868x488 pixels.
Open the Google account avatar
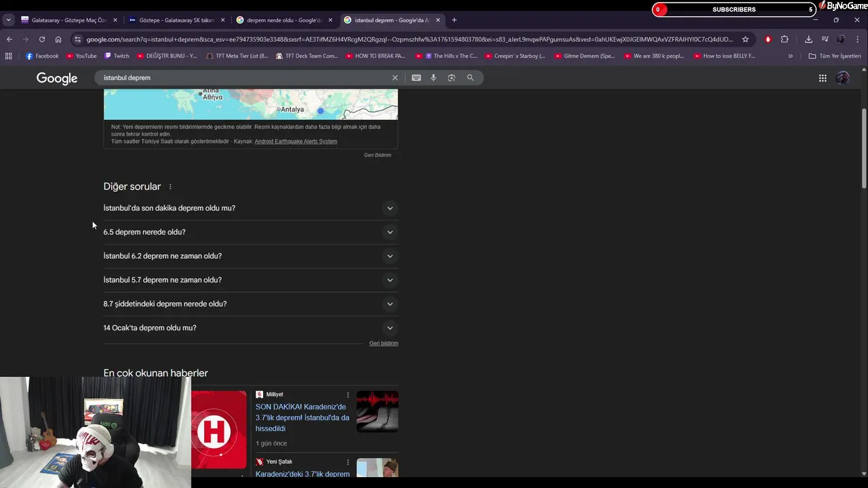[842, 78]
